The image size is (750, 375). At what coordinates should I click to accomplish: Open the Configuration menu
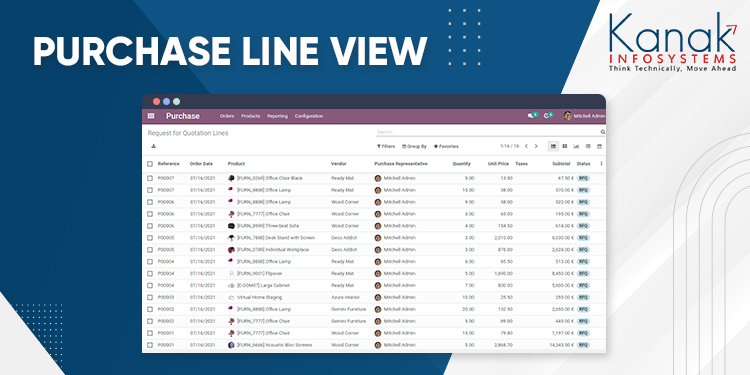tap(309, 116)
